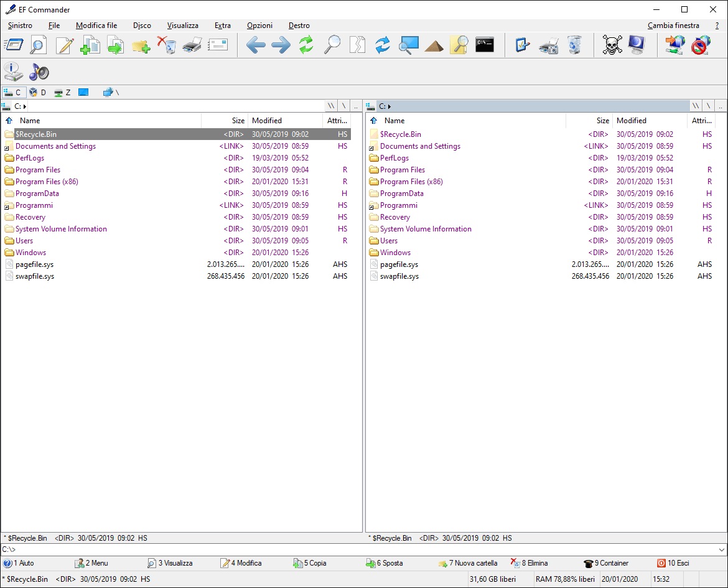Open the Sinistro menu
This screenshot has height=588, width=728.
click(x=20, y=26)
